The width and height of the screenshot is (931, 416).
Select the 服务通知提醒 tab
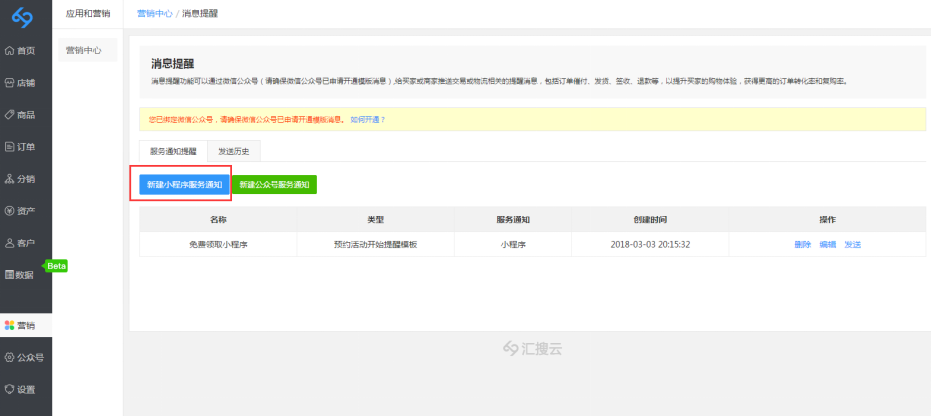click(173, 151)
